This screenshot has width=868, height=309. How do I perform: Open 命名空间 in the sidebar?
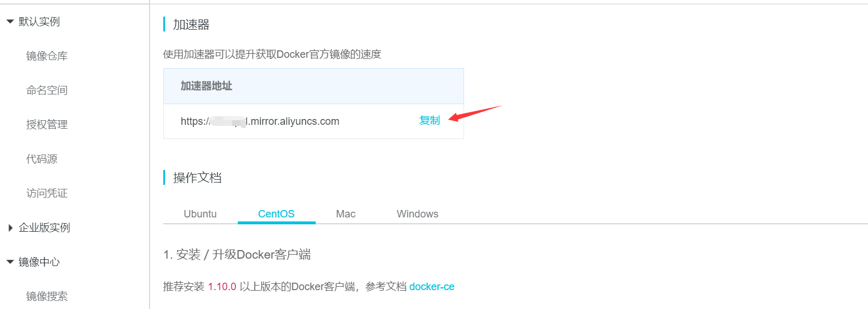tap(47, 90)
